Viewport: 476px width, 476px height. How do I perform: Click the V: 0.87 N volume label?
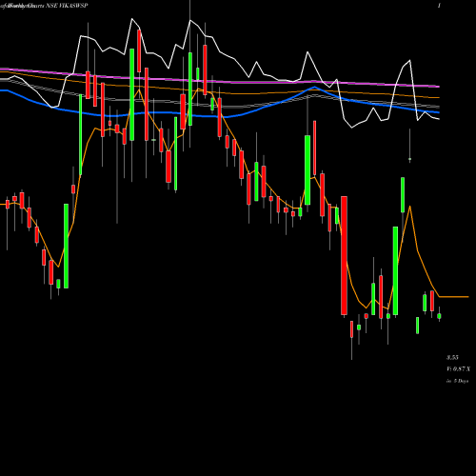coord(459,369)
